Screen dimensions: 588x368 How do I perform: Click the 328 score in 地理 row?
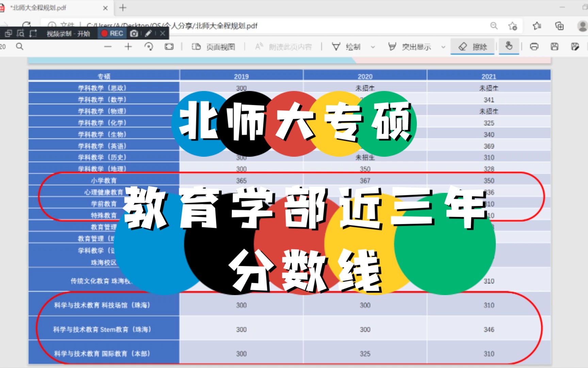[489, 169]
